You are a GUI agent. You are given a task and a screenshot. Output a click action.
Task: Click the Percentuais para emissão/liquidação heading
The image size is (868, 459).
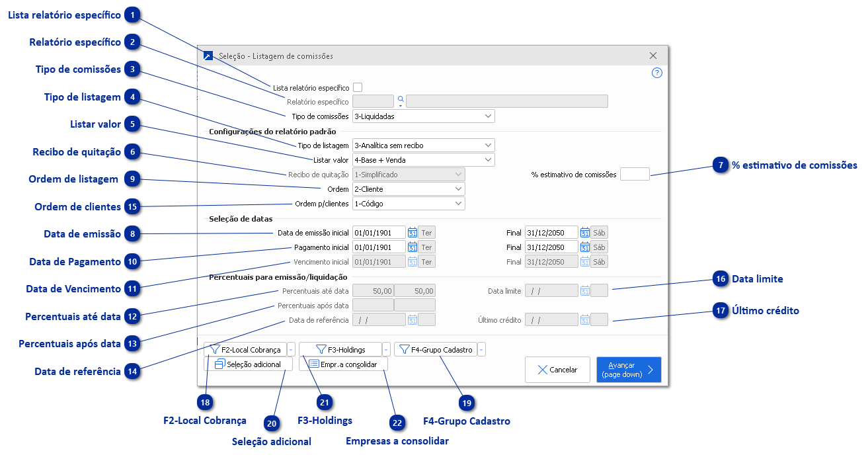click(278, 276)
